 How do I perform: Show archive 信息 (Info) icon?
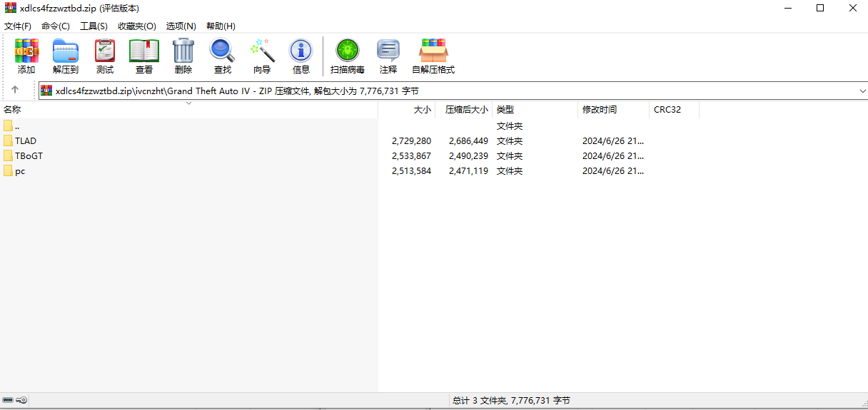pos(301,56)
